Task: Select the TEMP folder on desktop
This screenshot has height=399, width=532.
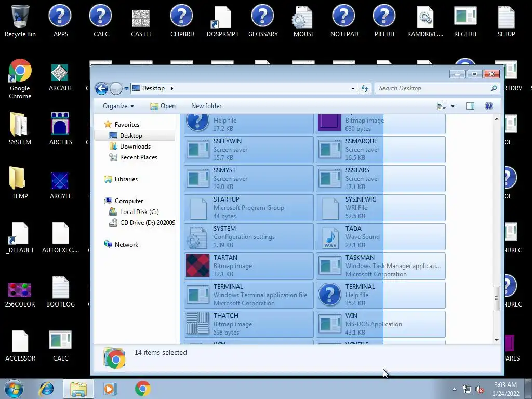Action: [20, 182]
